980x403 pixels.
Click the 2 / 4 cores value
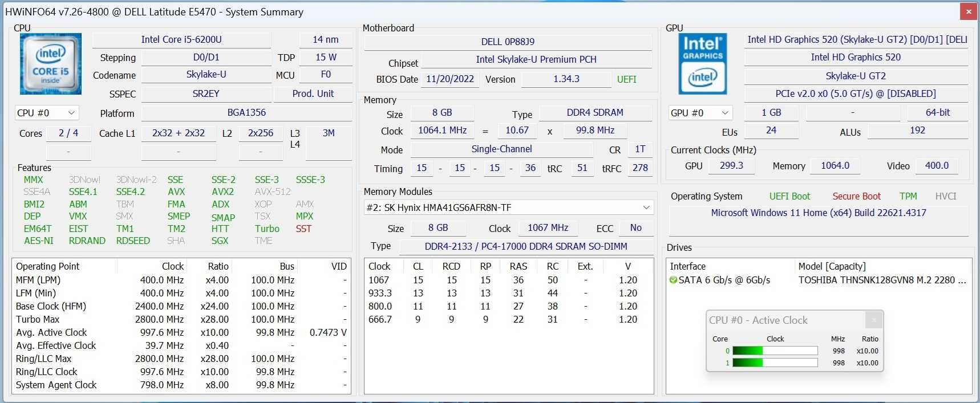[x=68, y=133]
